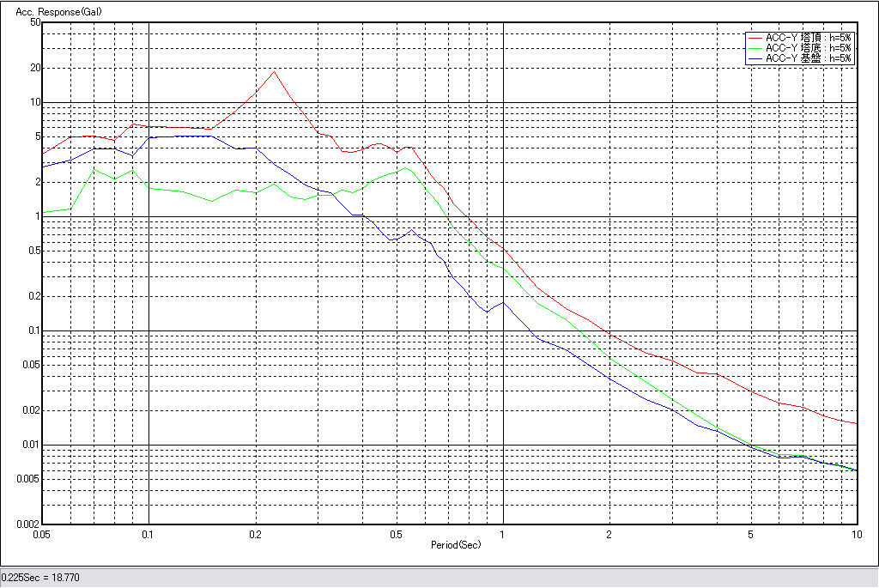Click the 2 label on the period axis
The image size is (879, 588).
click(x=609, y=535)
